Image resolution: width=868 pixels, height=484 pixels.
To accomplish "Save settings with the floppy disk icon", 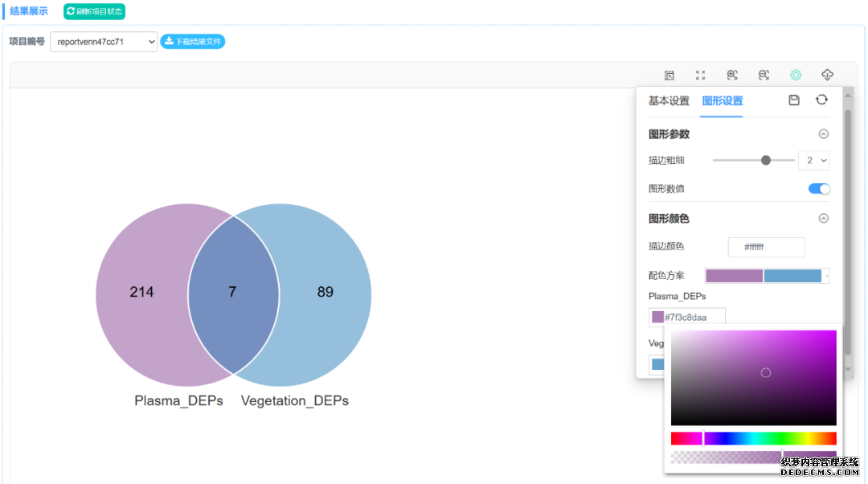I will coord(794,100).
